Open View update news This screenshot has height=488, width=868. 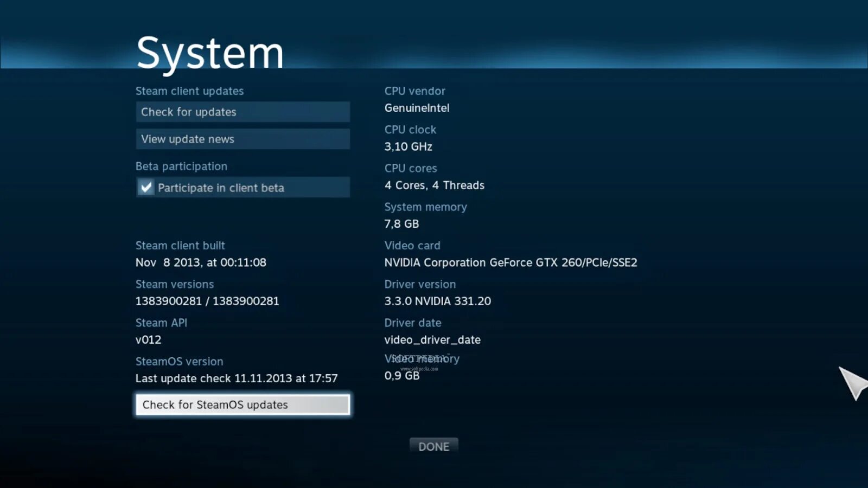coord(242,139)
